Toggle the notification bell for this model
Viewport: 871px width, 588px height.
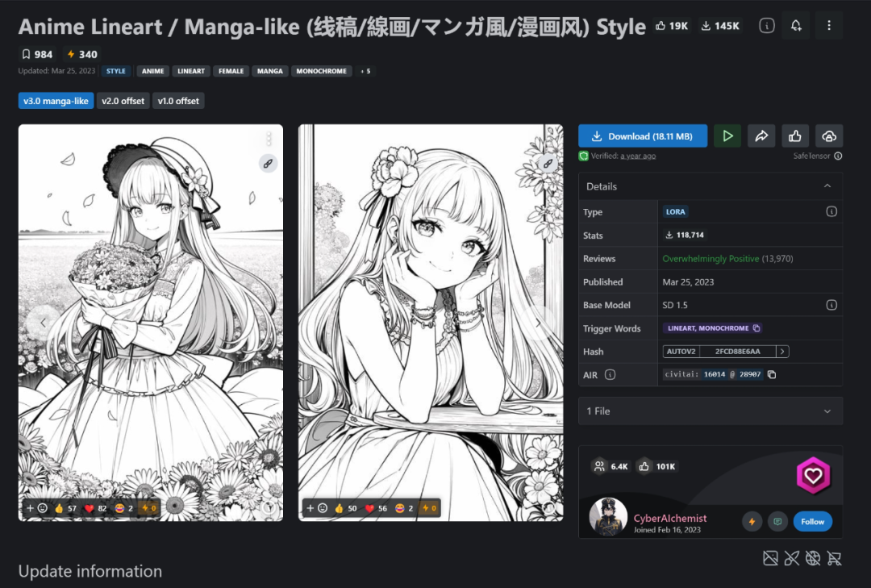tap(796, 26)
